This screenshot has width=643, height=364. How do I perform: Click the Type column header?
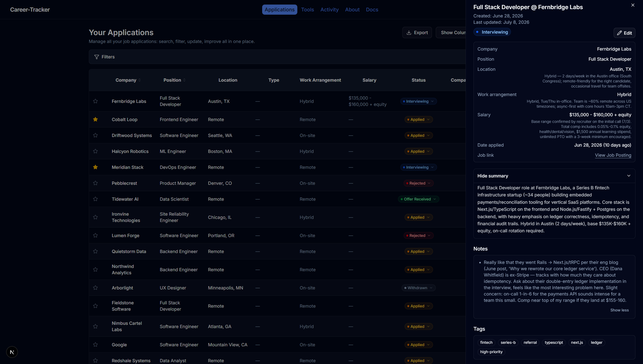pos(274,80)
